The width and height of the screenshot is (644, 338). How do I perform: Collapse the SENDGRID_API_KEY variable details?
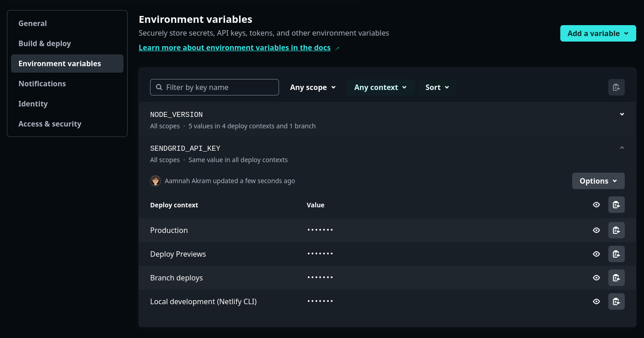tap(622, 148)
